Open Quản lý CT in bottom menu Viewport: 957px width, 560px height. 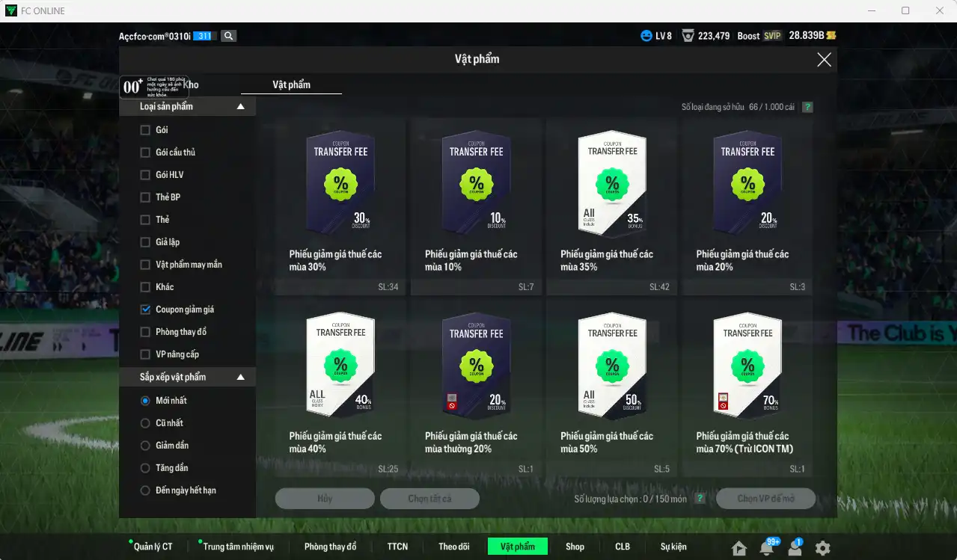click(x=153, y=547)
